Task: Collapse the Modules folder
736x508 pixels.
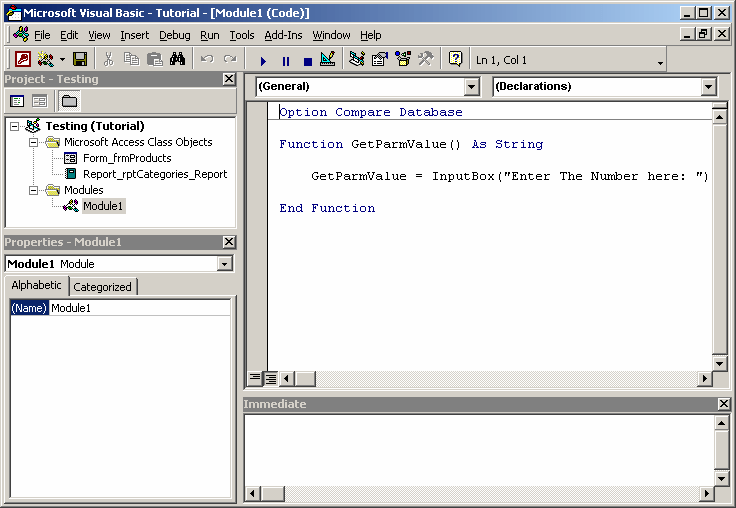Action: pyautogui.click(x=33, y=190)
